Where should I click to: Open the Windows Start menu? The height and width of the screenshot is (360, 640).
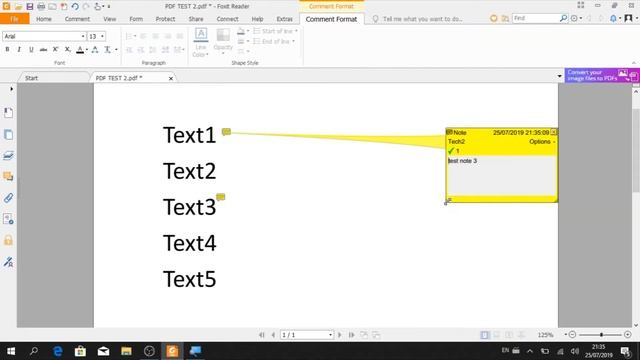coord(11,351)
